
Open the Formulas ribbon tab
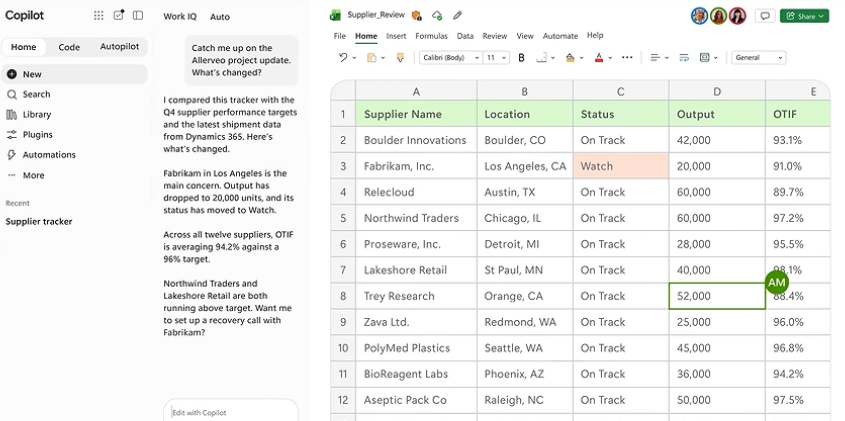click(x=431, y=36)
